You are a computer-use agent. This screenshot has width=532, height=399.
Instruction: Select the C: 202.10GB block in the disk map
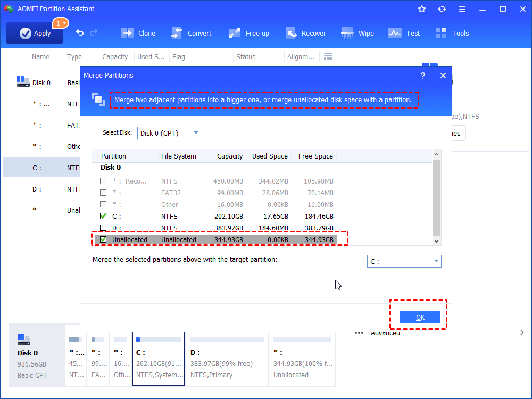tap(159, 359)
